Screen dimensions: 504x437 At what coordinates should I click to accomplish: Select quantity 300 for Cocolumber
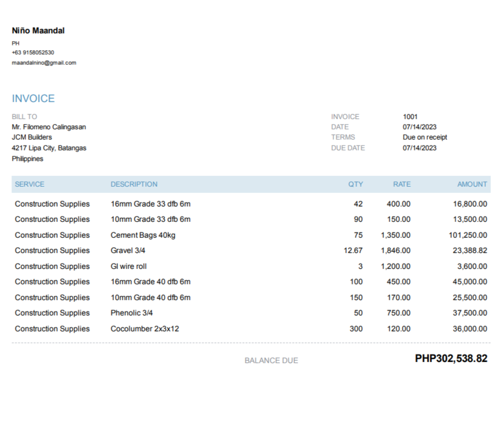[356, 329]
